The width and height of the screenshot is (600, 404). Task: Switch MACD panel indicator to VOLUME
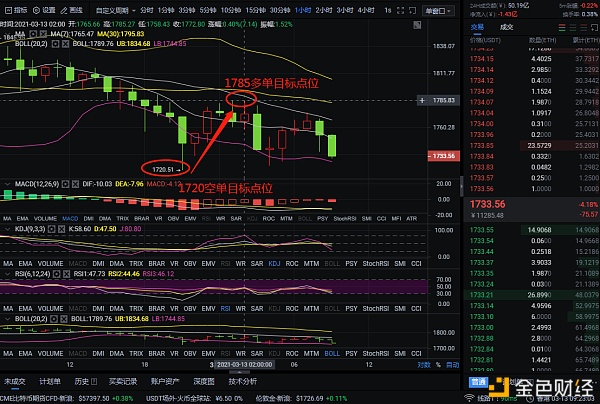(x=45, y=218)
